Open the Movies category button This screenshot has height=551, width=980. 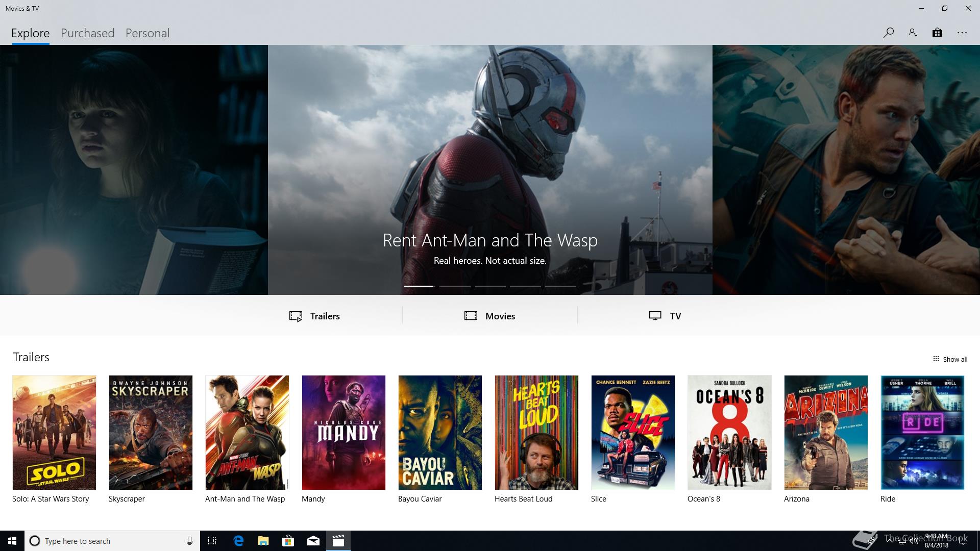point(490,316)
